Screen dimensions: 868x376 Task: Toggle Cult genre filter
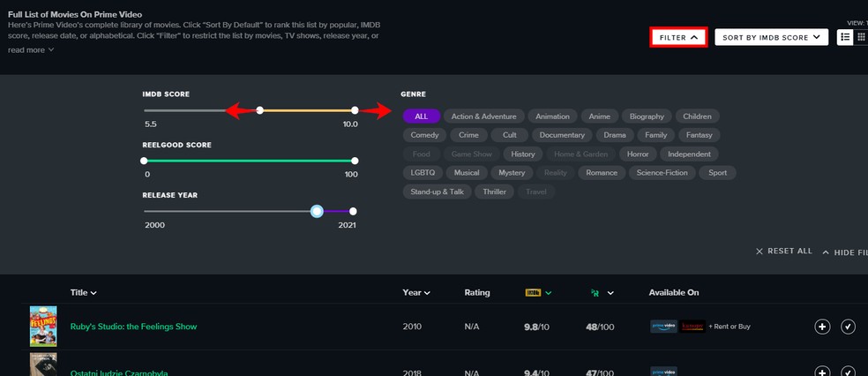pos(510,135)
